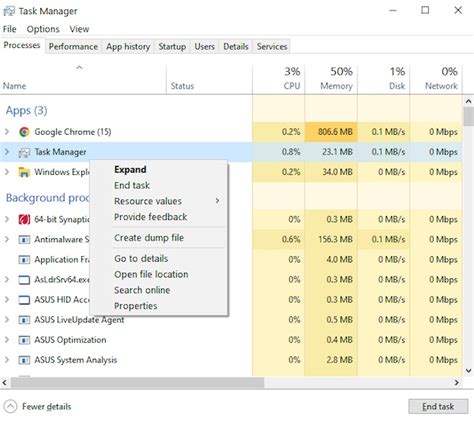The image size is (474, 421).
Task: Sort by the Disk column header
Action: 384,79
